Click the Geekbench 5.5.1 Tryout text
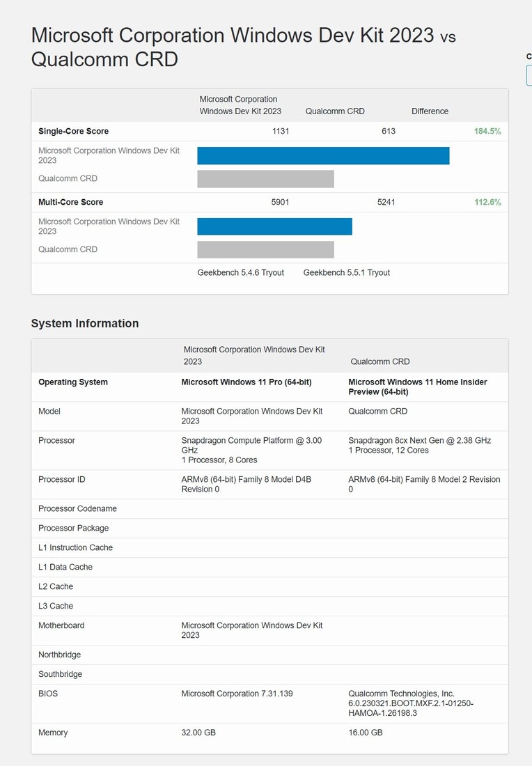The width and height of the screenshot is (532, 766). (346, 272)
